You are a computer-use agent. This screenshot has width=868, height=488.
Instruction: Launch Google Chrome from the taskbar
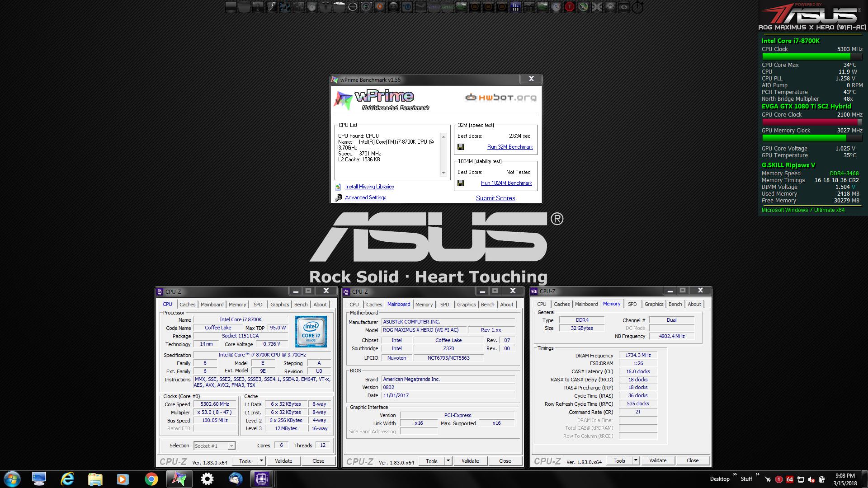pos(151,479)
